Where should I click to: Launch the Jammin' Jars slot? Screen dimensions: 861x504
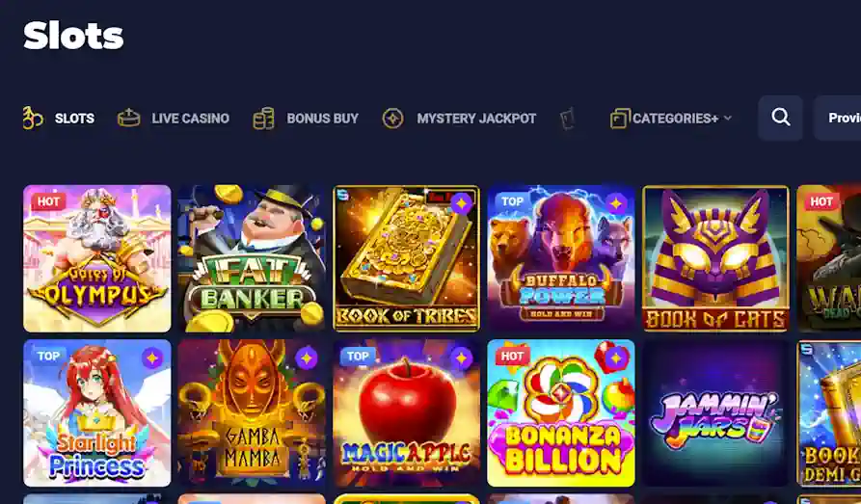click(x=715, y=412)
